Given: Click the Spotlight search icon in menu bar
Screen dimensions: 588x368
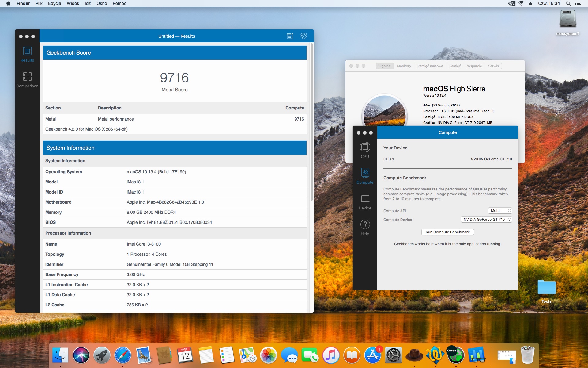Looking at the screenshot, I should (x=568, y=3).
